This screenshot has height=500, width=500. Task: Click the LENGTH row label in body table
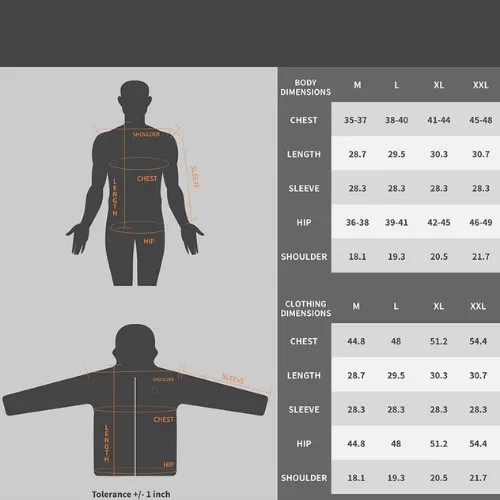(304, 154)
